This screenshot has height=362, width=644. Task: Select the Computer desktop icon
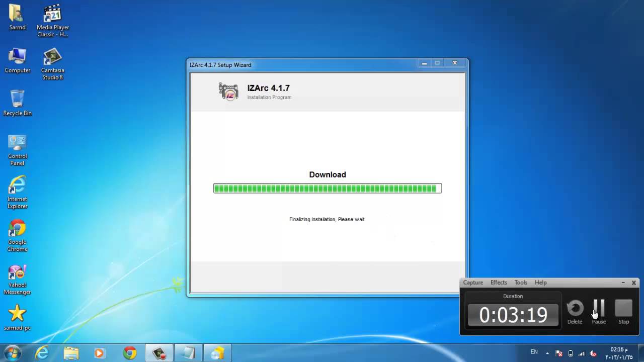pyautogui.click(x=17, y=60)
